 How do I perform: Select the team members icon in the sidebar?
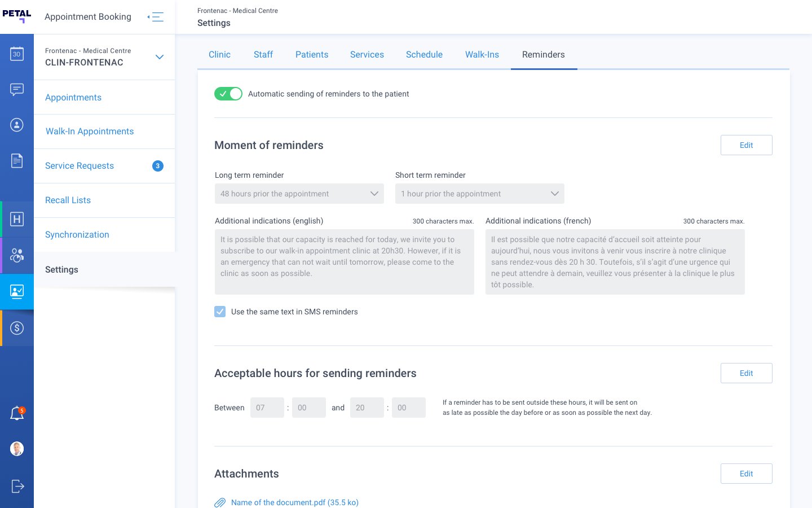tap(17, 255)
